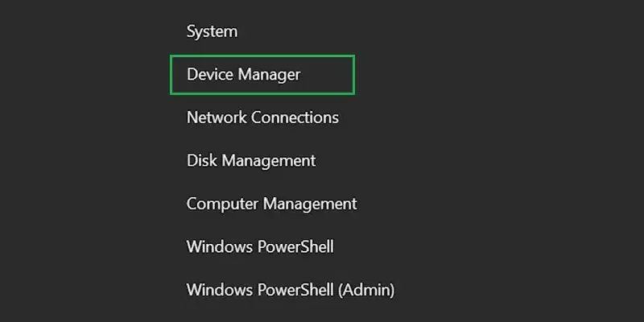
Task: Open System from the context menu
Action: [212, 32]
